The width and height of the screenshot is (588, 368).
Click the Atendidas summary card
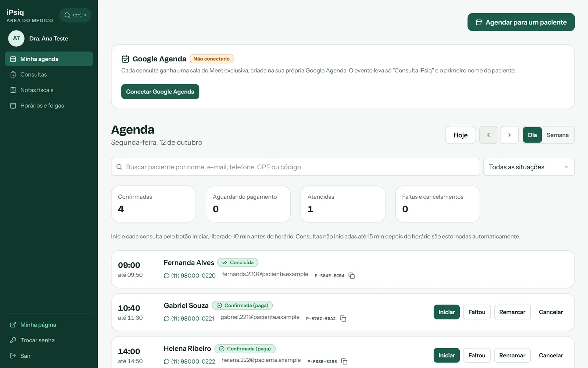343,204
